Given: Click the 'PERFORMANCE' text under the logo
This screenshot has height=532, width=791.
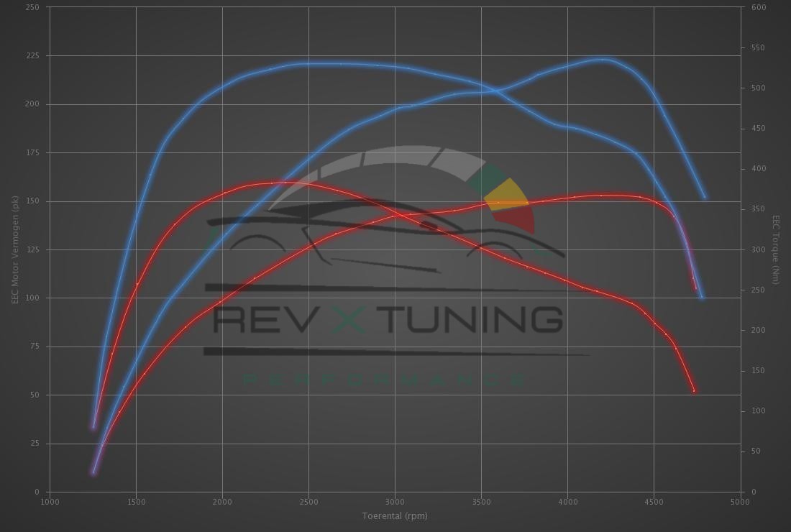Looking at the screenshot, I should (385, 379).
